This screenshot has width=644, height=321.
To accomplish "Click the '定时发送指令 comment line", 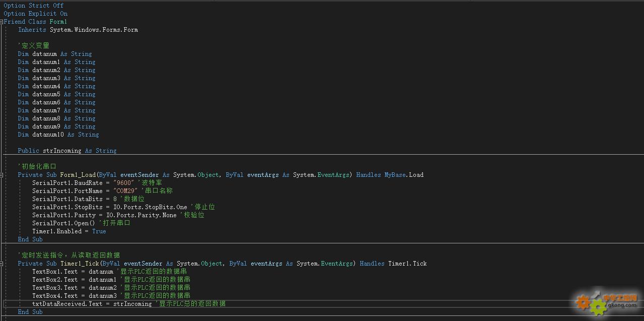I will point(69,255).
